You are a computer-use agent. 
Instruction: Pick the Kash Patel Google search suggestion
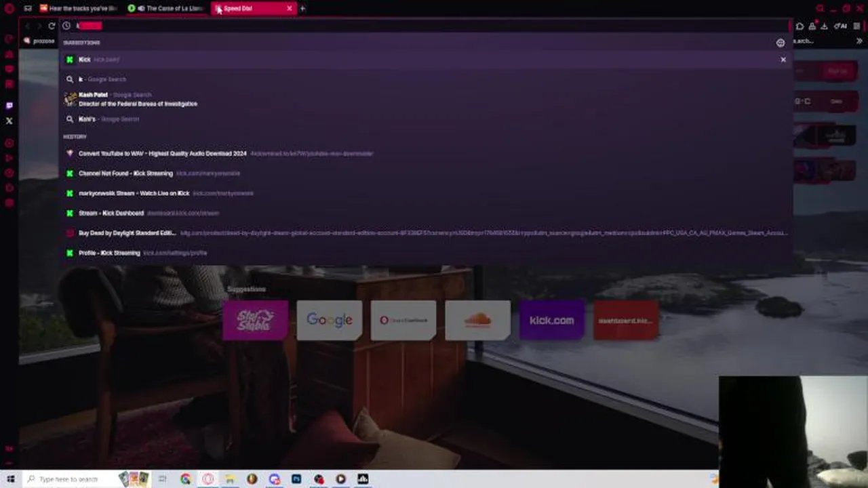(x=426, y=99)
